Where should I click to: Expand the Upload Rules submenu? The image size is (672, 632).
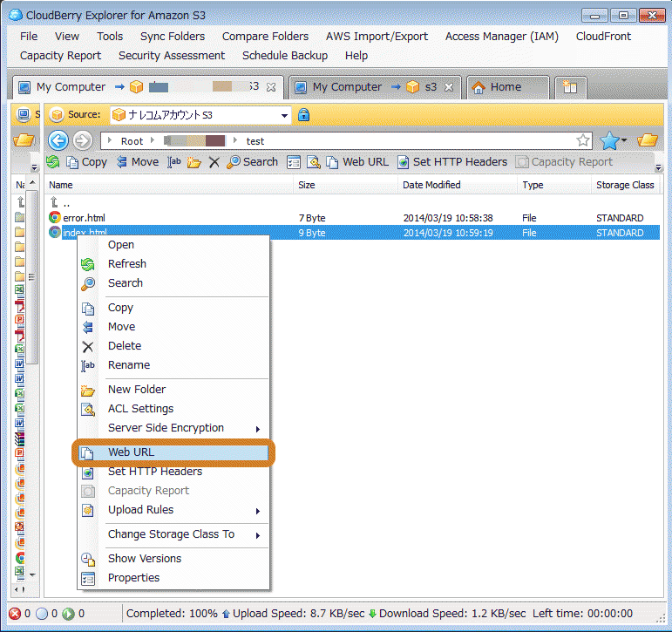click(173, 510)
